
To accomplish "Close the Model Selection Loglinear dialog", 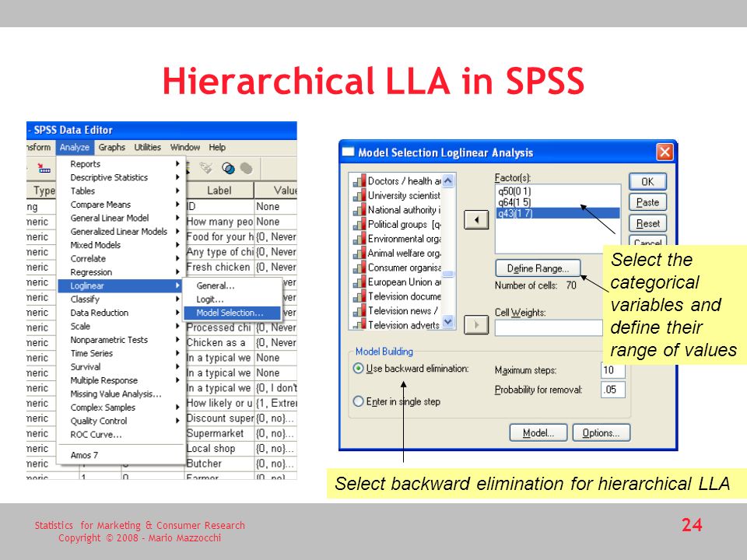I will 665,152.
